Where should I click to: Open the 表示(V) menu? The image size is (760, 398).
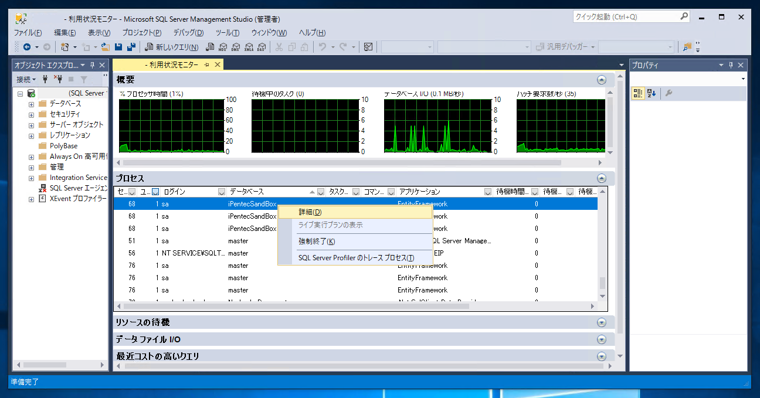pyautogui.click(x=99, y=32)
